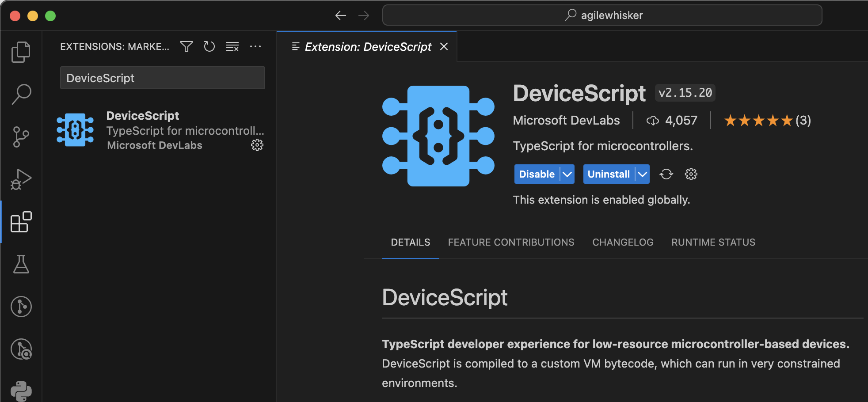Refresh the extensions marketplace list
The width and height of the screenshot is (868, 402).
point(209,46)
